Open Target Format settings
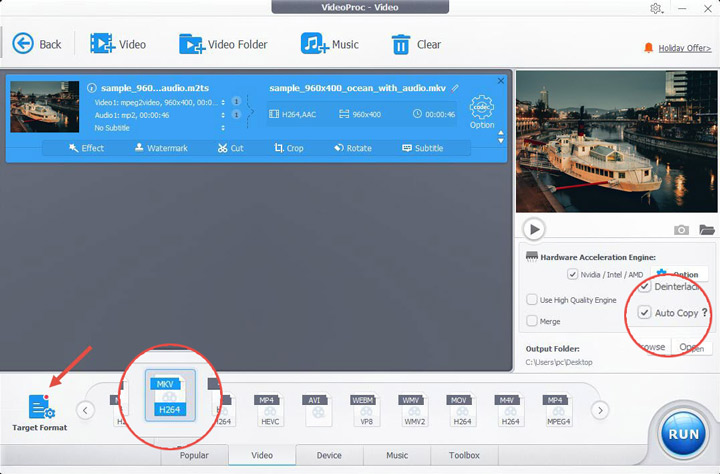The image size is (720, 474). coord(40,412)
